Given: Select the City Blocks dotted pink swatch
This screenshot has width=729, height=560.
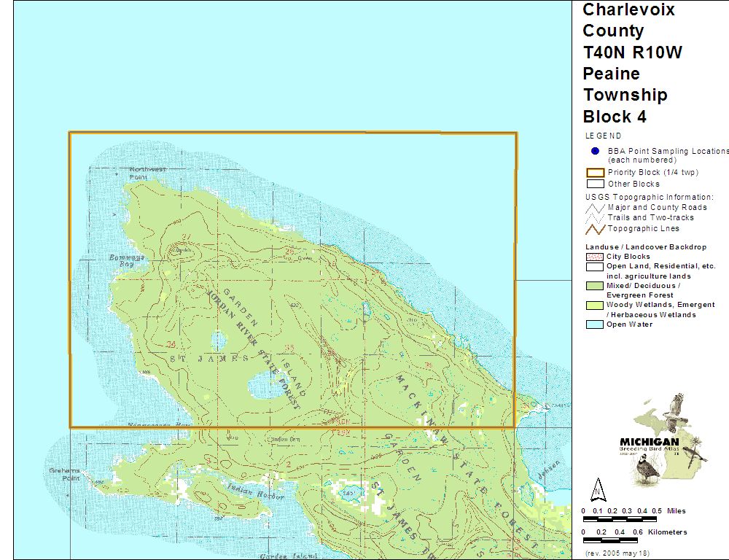Looking at the screenshot, I should 595,257.
